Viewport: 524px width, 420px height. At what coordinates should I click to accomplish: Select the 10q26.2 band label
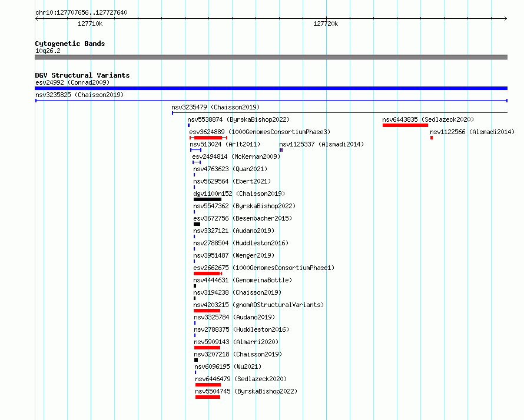(48, 51)
